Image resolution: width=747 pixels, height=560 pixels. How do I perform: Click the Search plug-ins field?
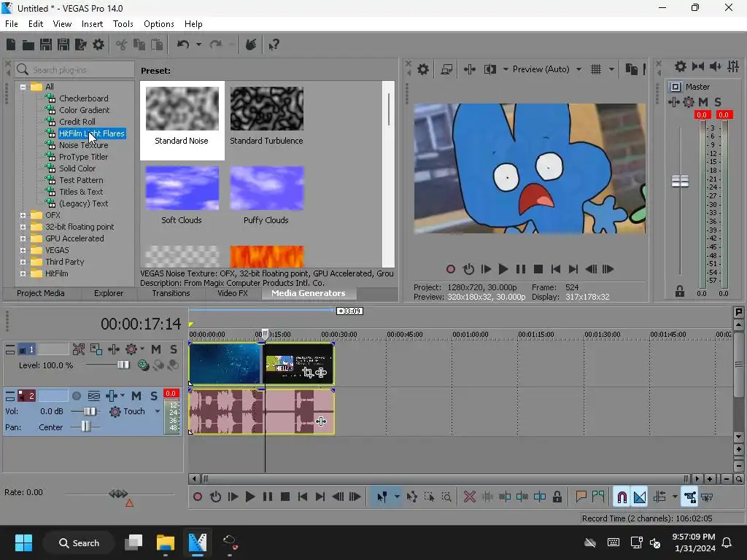tap(74, 70)
